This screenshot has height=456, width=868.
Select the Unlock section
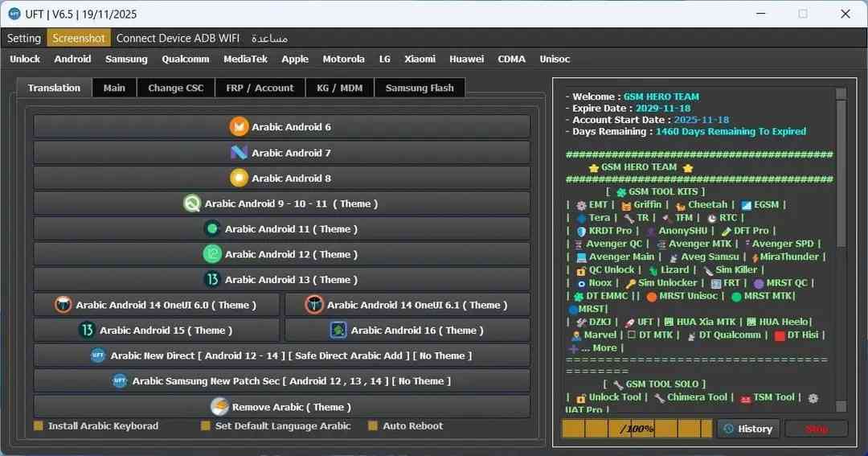25,59
